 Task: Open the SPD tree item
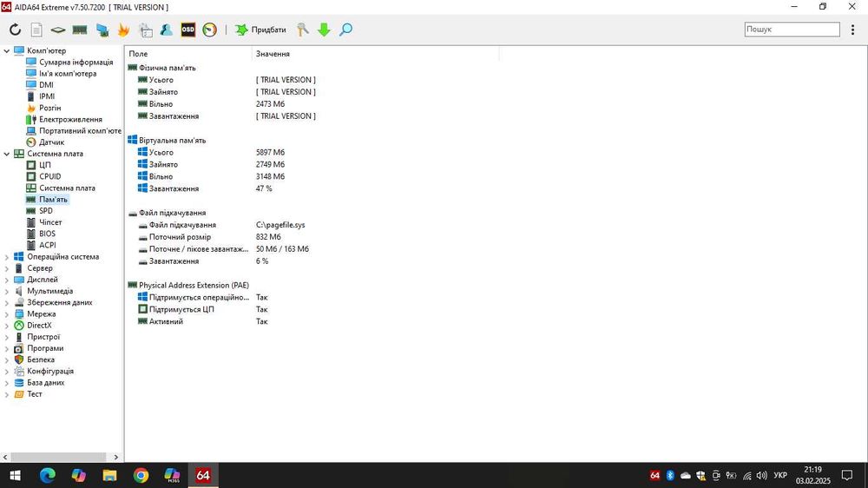[46, 211]
